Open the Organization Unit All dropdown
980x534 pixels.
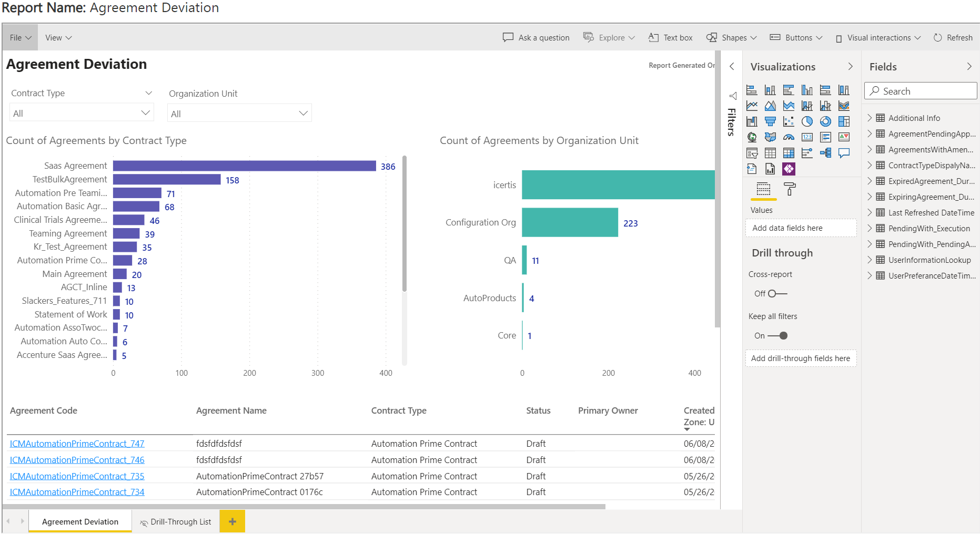click(239, 114)
